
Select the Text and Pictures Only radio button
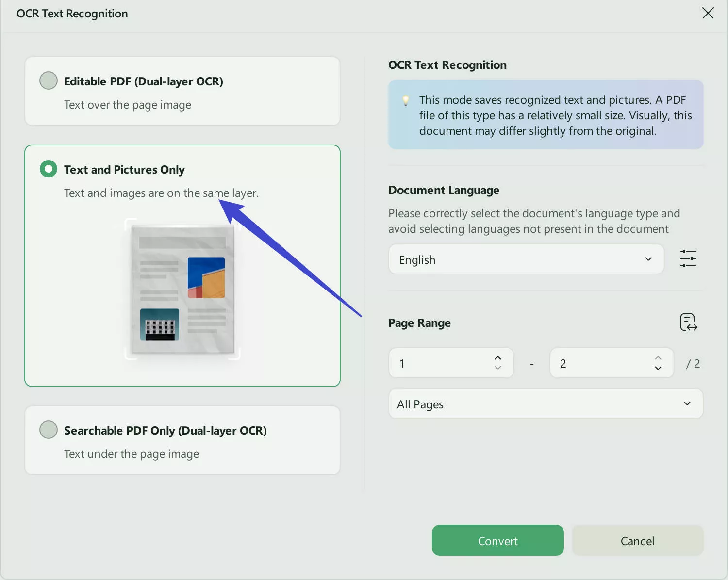pos(48,169)
